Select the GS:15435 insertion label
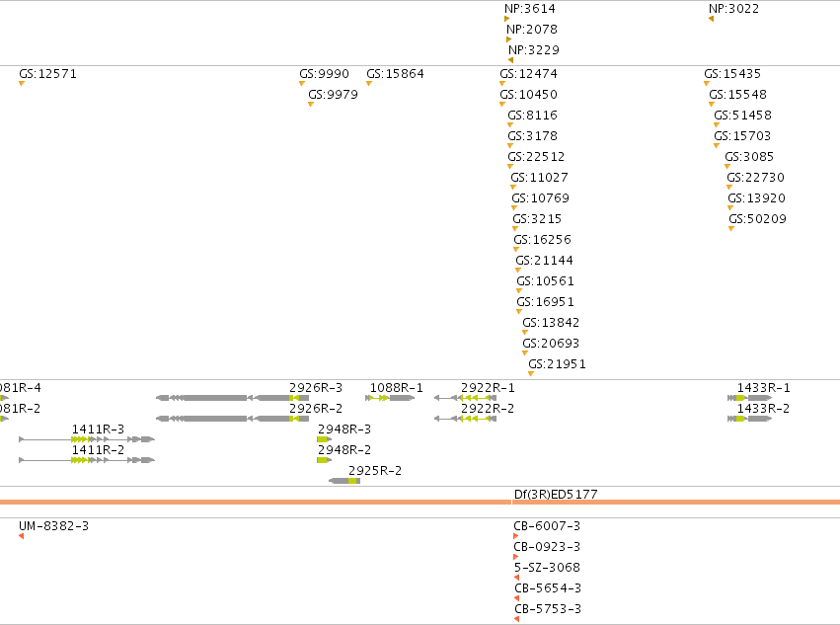 pyautogui.click(x=732, y=74)
